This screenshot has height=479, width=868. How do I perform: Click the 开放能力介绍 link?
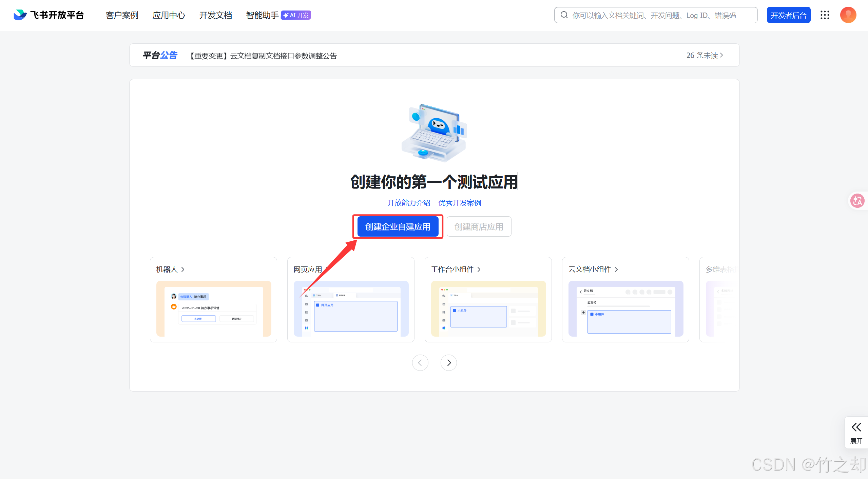[408, 203]
